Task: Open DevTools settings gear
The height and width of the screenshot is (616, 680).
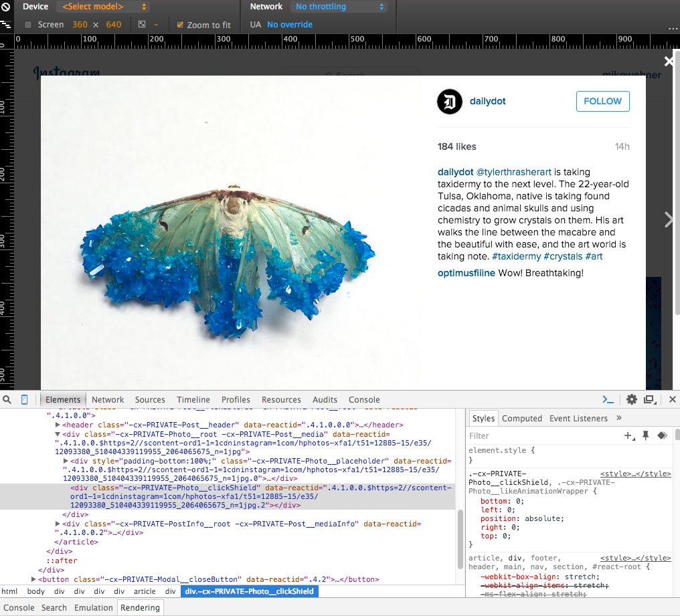Action: (x=631, y=399)
